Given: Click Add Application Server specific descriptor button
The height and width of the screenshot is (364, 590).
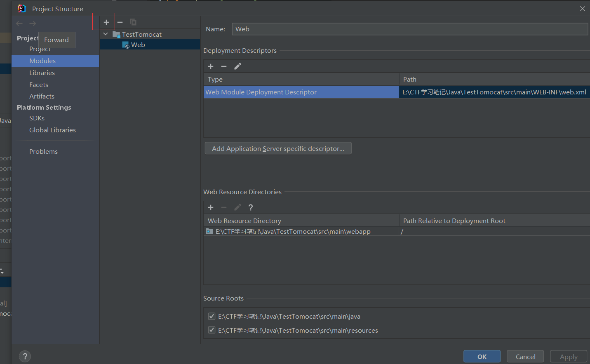Looking at the screenshot, I should [x=278, y=148].
